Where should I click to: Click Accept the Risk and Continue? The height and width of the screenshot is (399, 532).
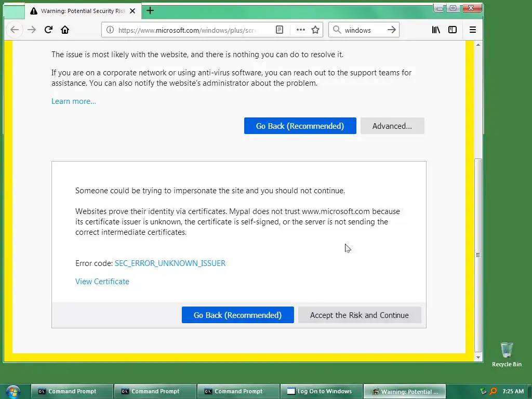pos(360,315)
